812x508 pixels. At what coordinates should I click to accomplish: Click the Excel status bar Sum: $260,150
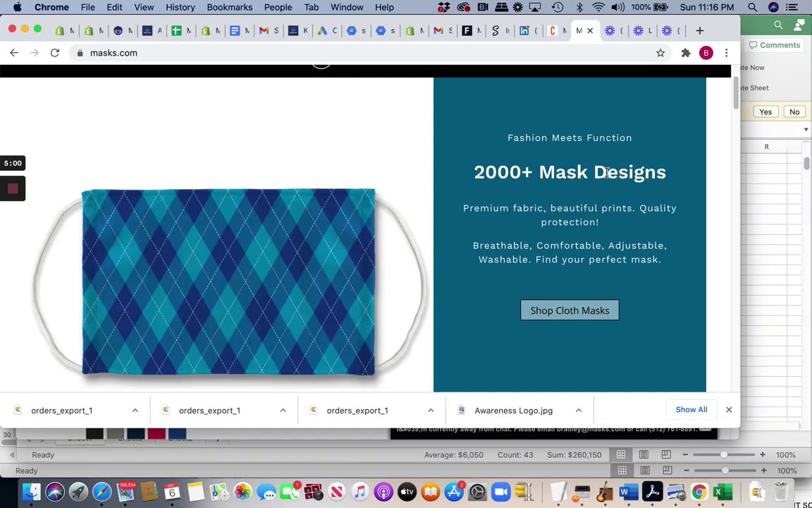point(574,454)
